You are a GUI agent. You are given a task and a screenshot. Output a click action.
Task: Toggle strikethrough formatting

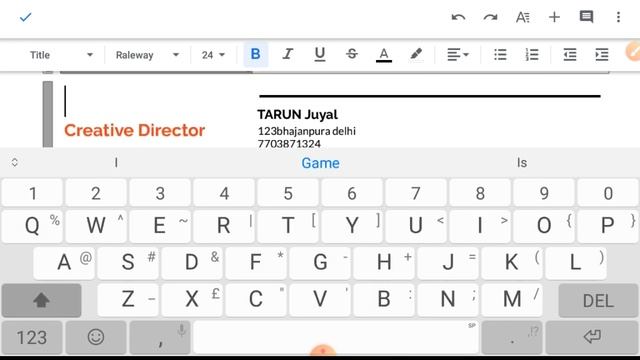click(x=351, y=54)
